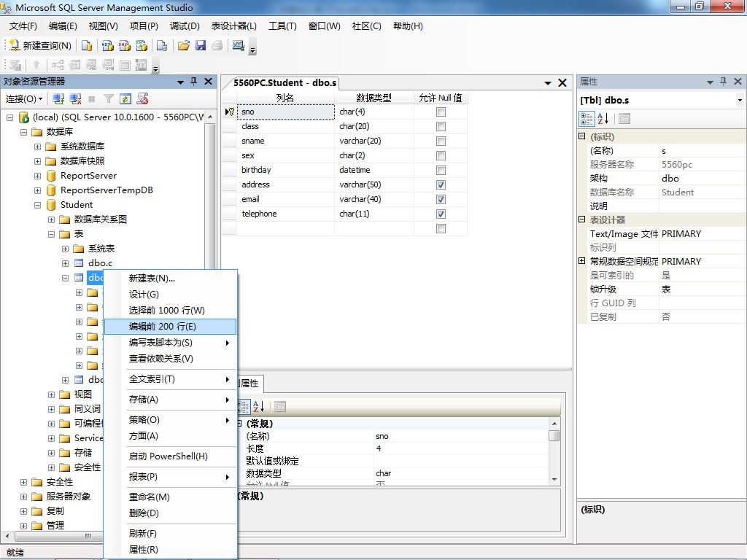
Task: Click the SQL Server Compact query icon
Action: click(x=162, y=45)
